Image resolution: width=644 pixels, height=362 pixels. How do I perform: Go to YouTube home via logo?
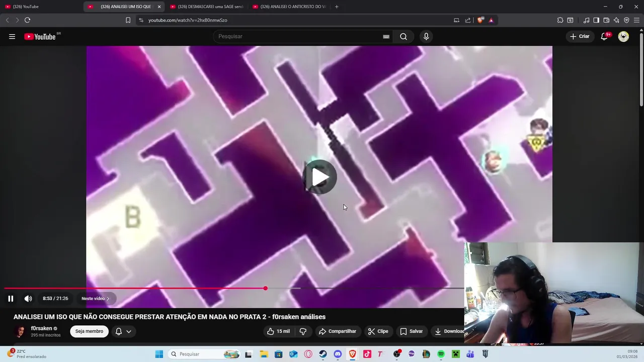coord(40,36)
